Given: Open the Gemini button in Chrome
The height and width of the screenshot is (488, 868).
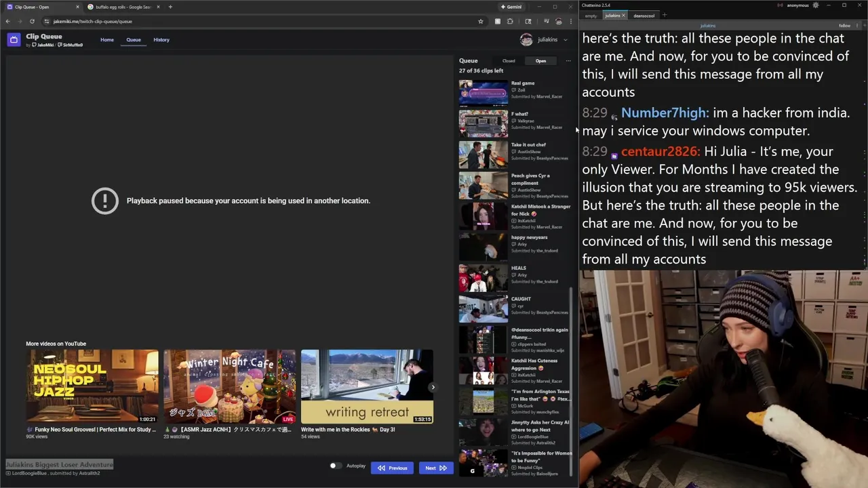Looking at the screenshot, I should (511, 7).
